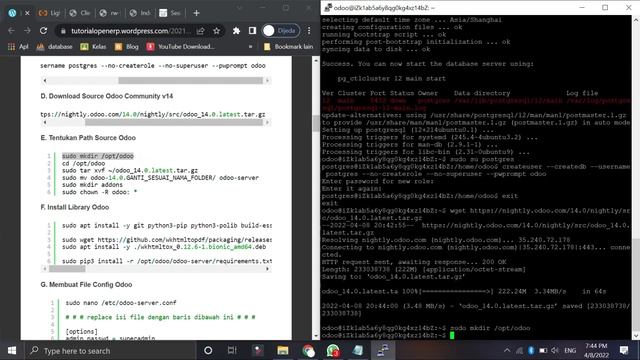
Task: Click heading 'G. Membuat File Config Odoo'
Action: point(86,284)
